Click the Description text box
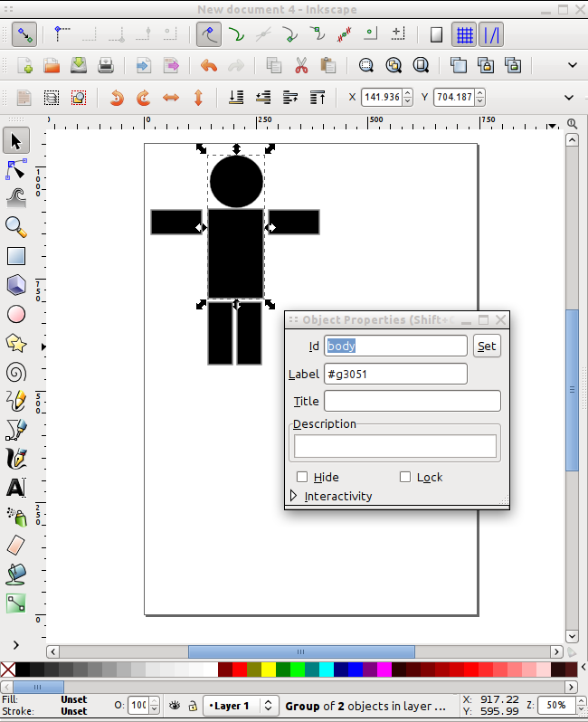Image resolution: width=588 pixels, height=722 pixels. 395,446
